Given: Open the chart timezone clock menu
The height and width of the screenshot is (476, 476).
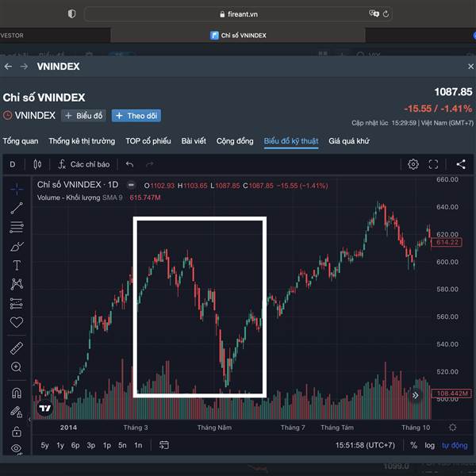Looking at the screenshot, I should (365, 445).
